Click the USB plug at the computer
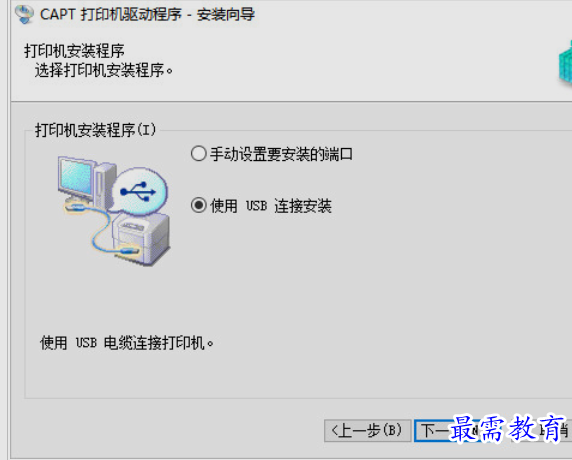 point(75,208)
